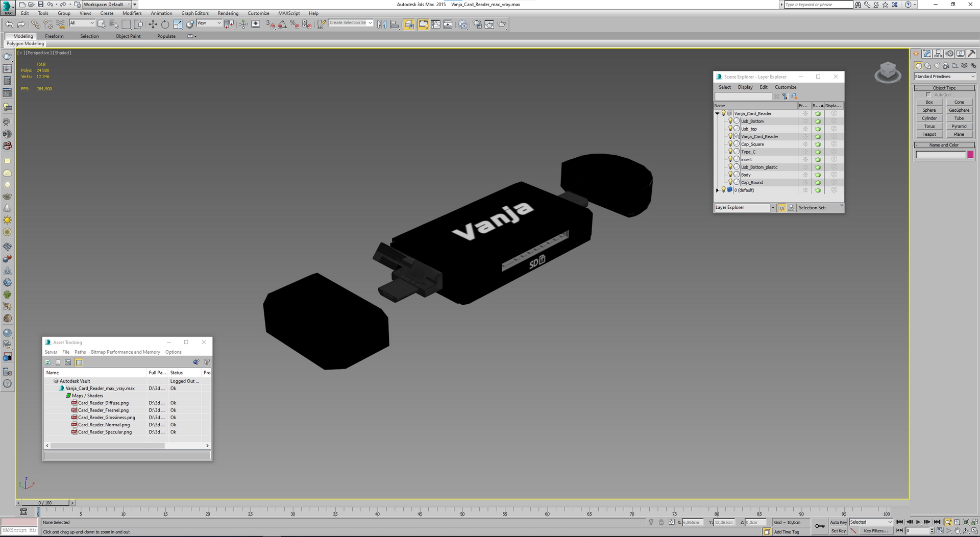Open the Selected key filter dropdown
980x537 pixels.
[x=871, y=522]
